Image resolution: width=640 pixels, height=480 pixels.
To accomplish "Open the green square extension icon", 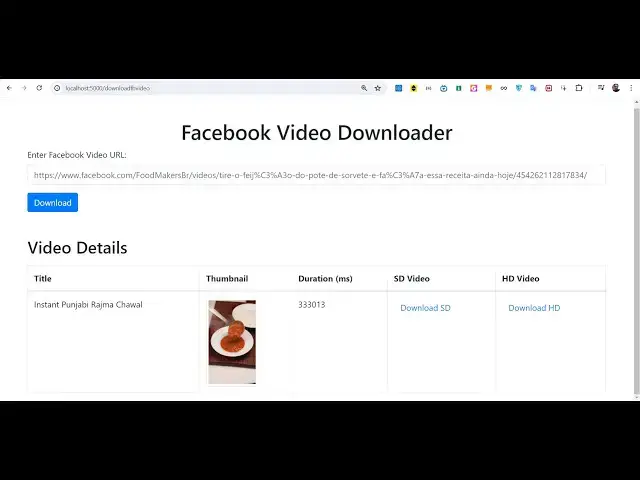I will click(458, 88).
